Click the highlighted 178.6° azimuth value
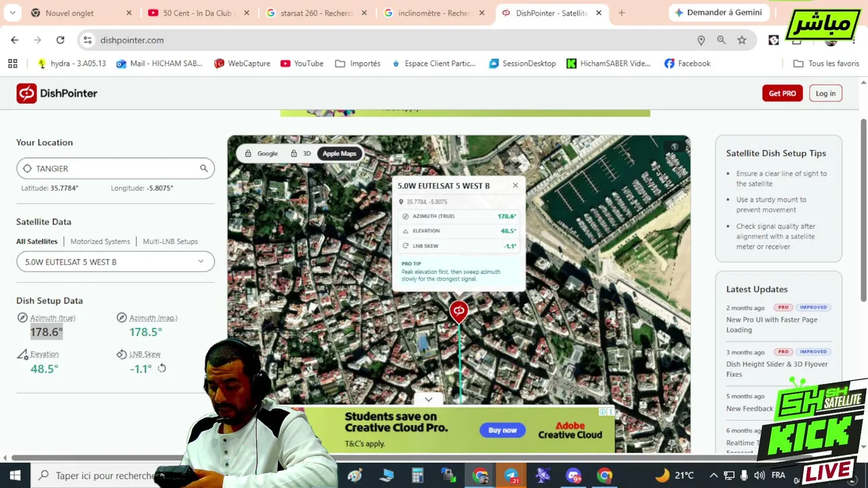The height and width of the screenshot is (488, 868). (x=46, y=332)
